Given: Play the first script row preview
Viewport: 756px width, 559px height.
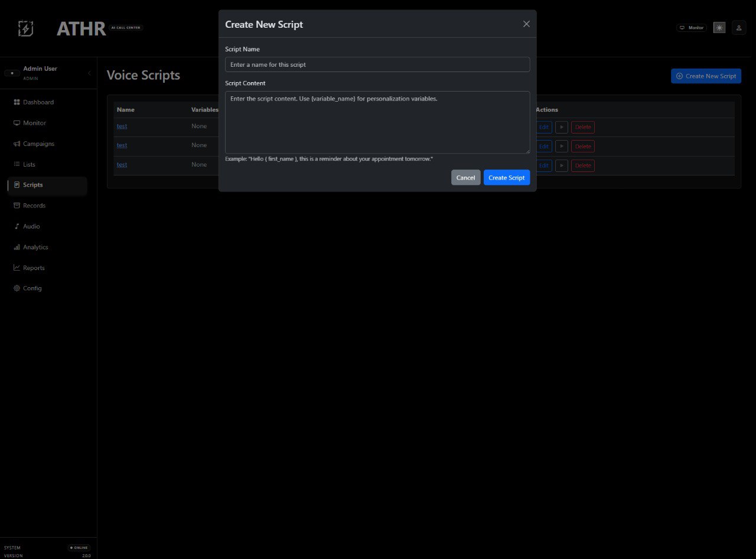Looking at the screenshot, I should click(x=562, y=127).
